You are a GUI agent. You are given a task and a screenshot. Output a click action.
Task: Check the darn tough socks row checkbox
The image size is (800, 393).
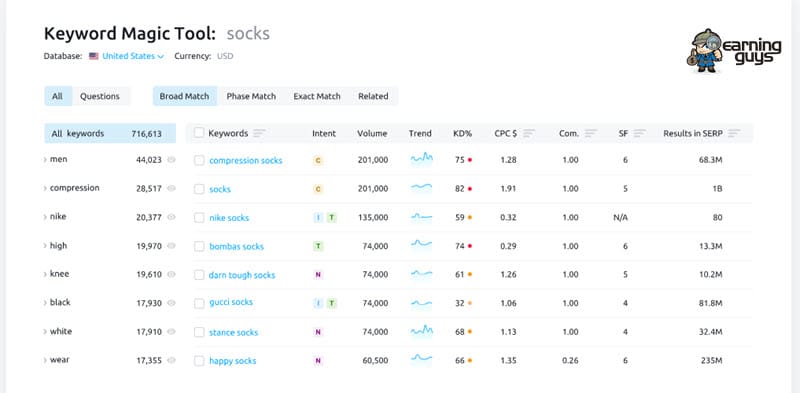[x=199, y=275]
